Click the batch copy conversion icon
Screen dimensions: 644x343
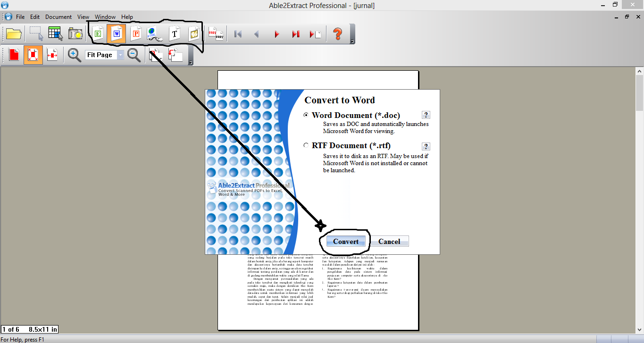216,34
